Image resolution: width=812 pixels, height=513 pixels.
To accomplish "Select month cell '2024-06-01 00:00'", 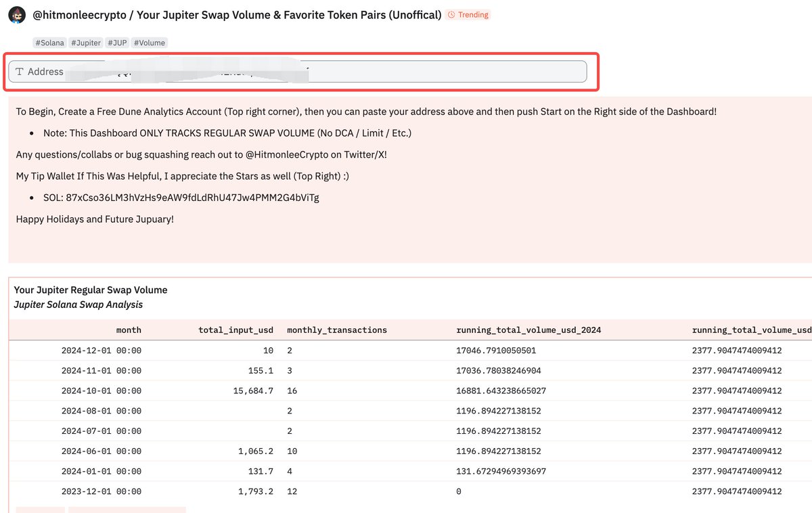I will point(101,451).
